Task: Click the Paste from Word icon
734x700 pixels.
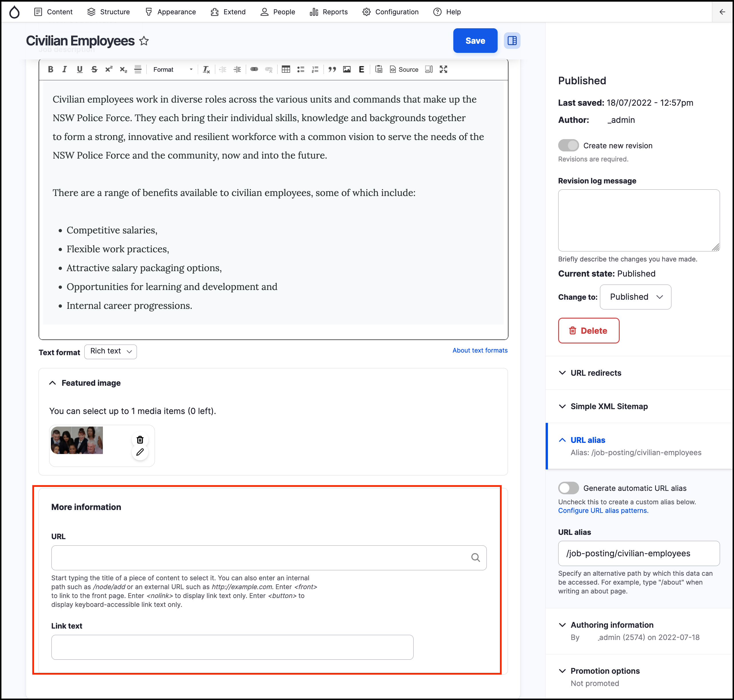Action: pyautogui.click(x=378, y=69)
